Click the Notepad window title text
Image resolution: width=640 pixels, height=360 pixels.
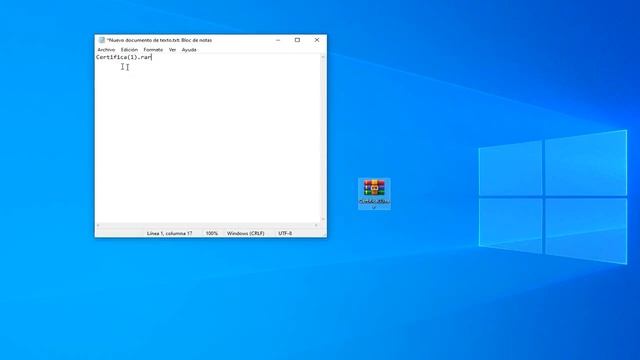click(159, 40)
